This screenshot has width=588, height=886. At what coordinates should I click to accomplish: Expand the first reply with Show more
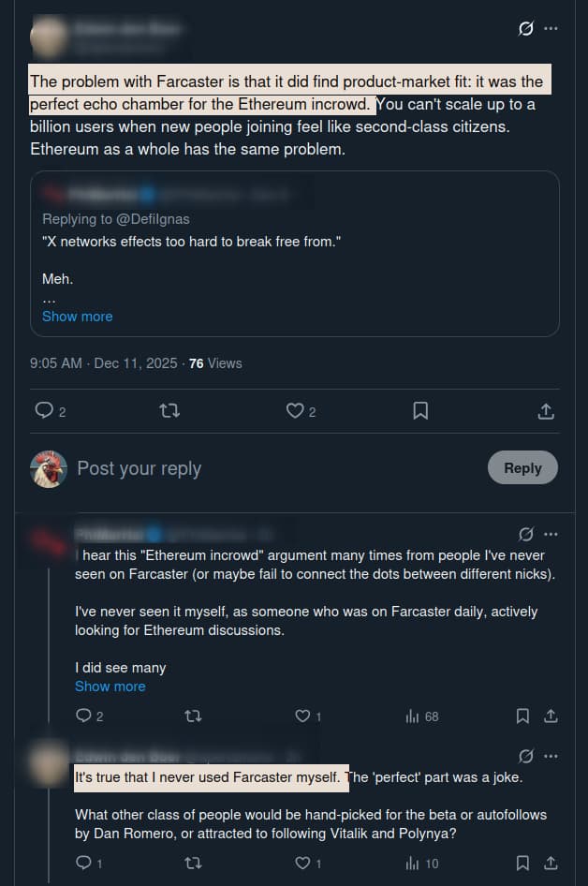[110, 687]
